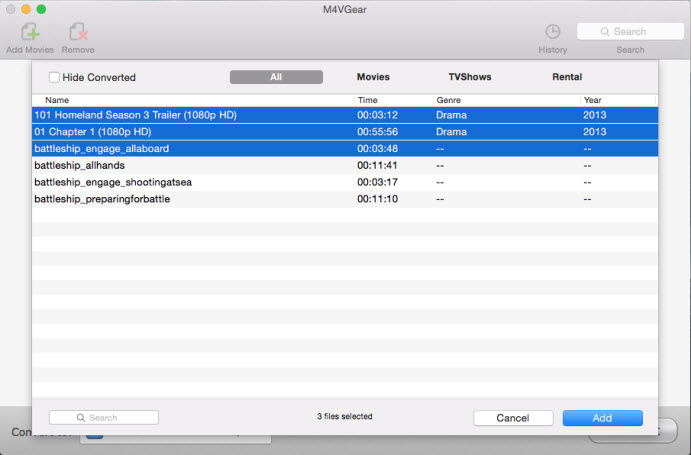Click the year 2013 in Chapter 1 row

click(594, 132)
